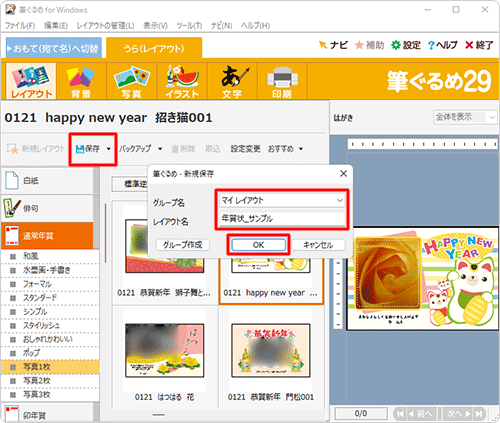Click the 新規レイアウト toolbar button
Viewport: 500px width, 423px height.
coord(36,149)
